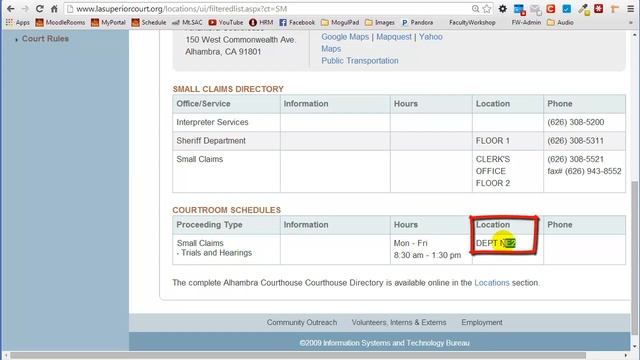Open the FW-Admin bookmark
Viewport: 640px width, 360px height.
pos(526,22)
